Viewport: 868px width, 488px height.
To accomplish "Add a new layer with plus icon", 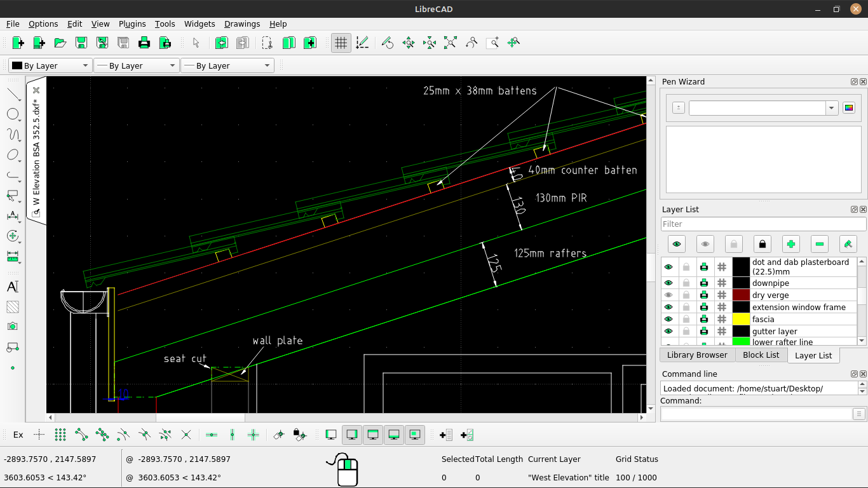I will point(790,244).
